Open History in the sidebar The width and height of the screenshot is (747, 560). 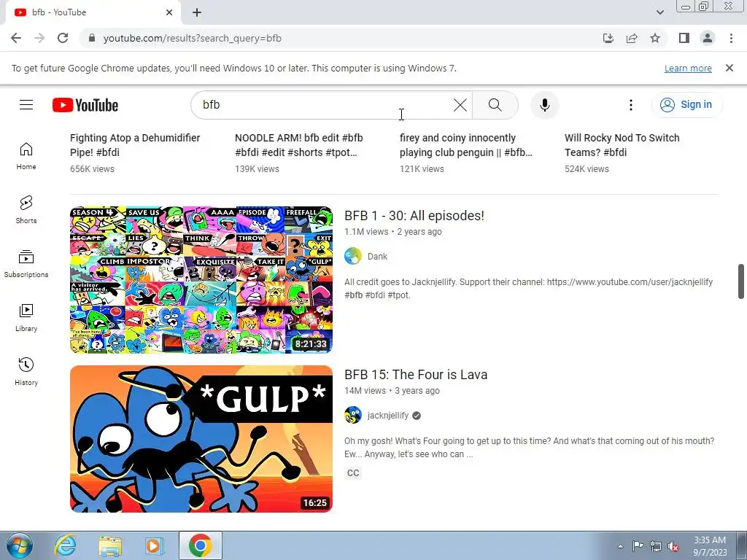pos(26,371)
